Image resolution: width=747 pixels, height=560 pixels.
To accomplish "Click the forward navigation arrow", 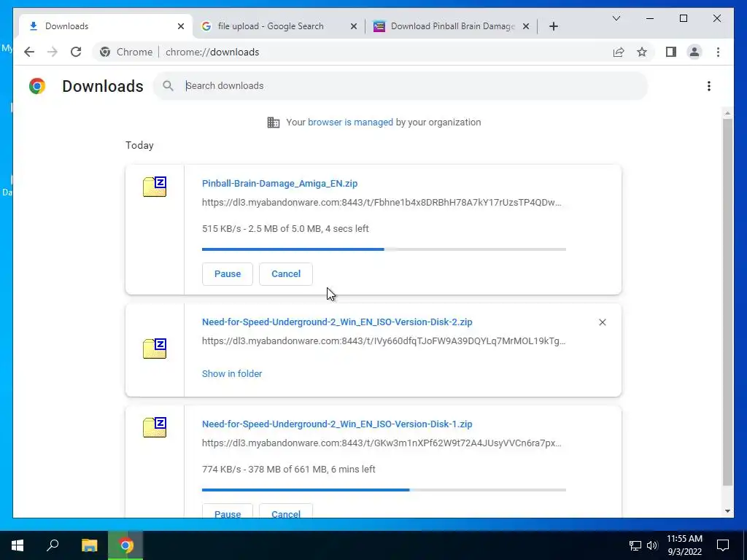I will (53, 52).
